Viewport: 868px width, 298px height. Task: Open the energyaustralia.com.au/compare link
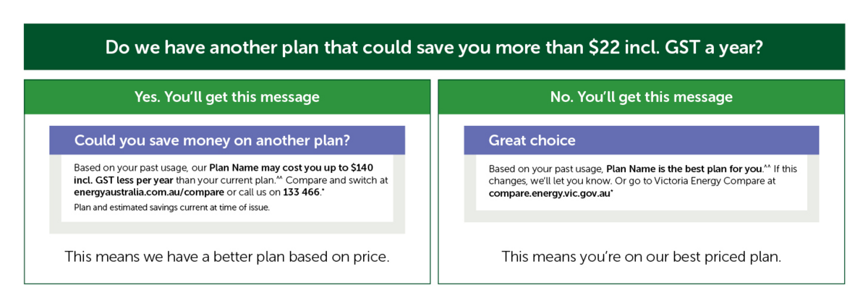(149, 192)
